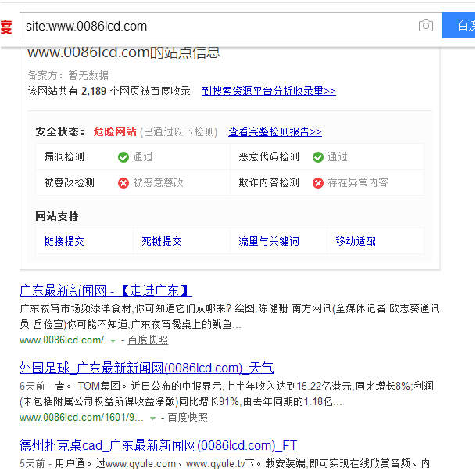The height and width of the screenshot is (471, 476).
Task: Click the 存在异常内容 status text
Action: click(358, 182)
